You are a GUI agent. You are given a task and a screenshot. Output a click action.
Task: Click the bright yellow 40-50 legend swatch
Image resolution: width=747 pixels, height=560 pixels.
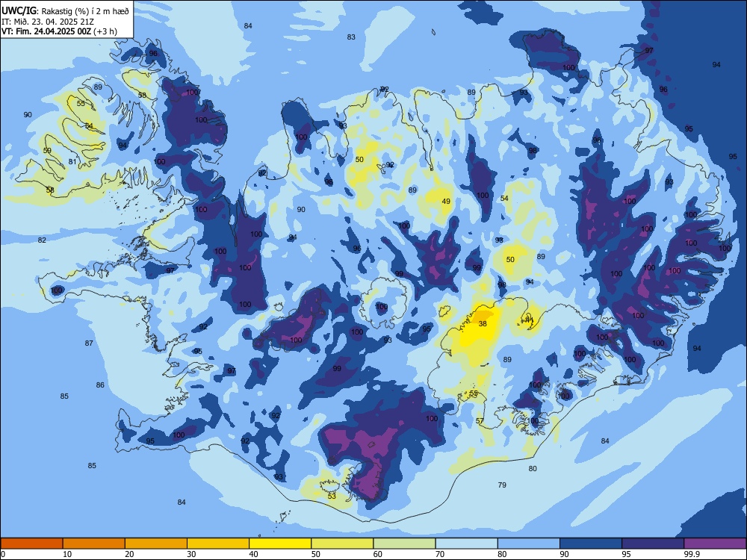(x=280, y=544)
